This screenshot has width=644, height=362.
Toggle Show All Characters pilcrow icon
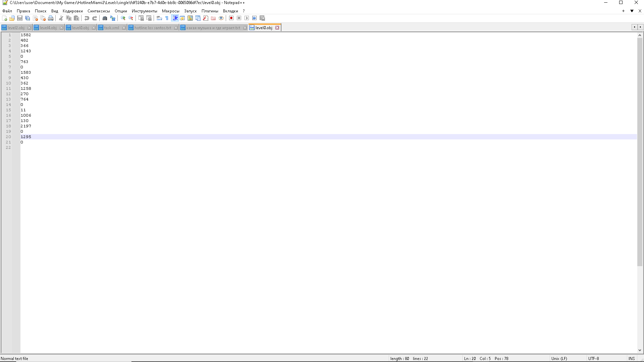[x=167, y=18]
